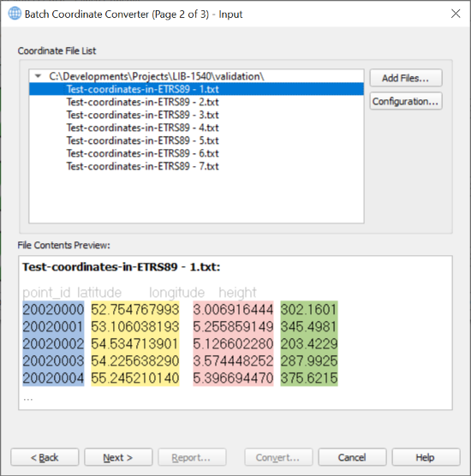Viewport: 471px width, 476px height.
Task: Click the preview heading Test-coordinates-in-ETRS89 - 1.txt:
Action: 121,267
